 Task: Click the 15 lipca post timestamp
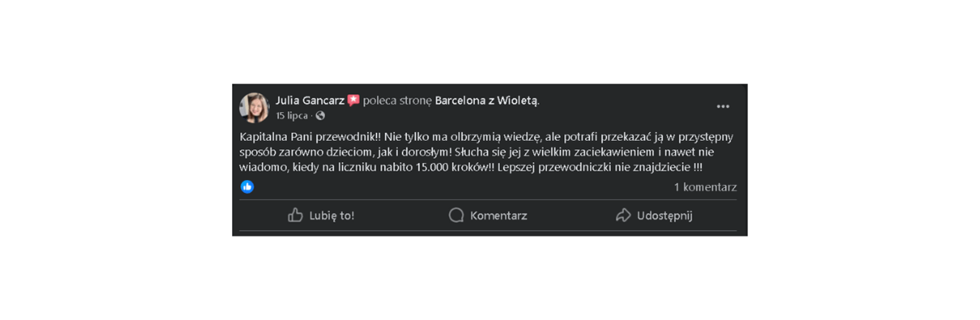tap(291, 116)
